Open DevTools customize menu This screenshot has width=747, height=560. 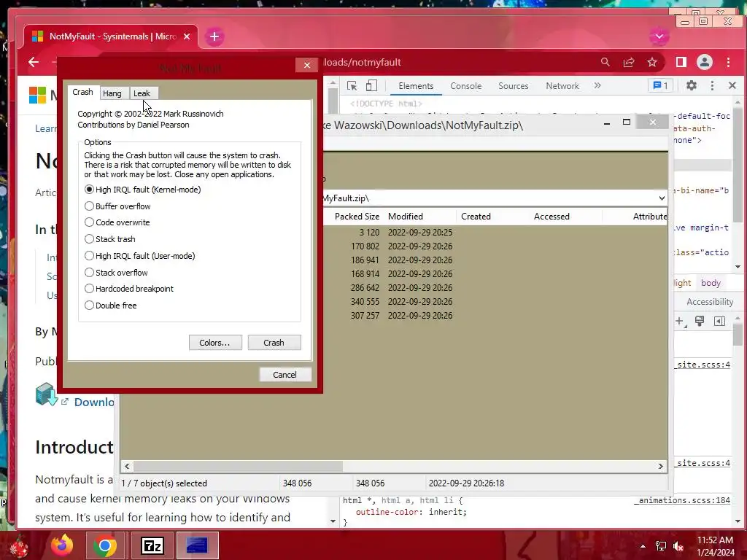click(712, 86)
